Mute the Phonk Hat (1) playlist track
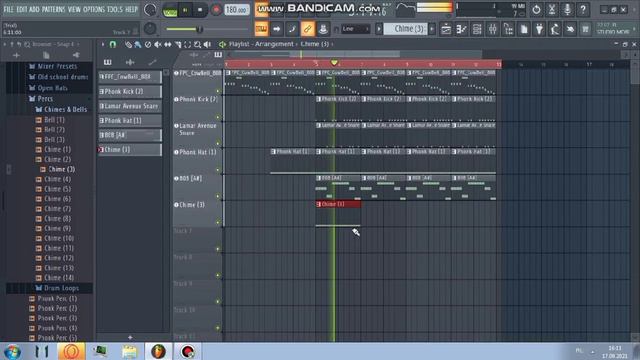Viewport: 640px width, 360px height. (218, 170)
